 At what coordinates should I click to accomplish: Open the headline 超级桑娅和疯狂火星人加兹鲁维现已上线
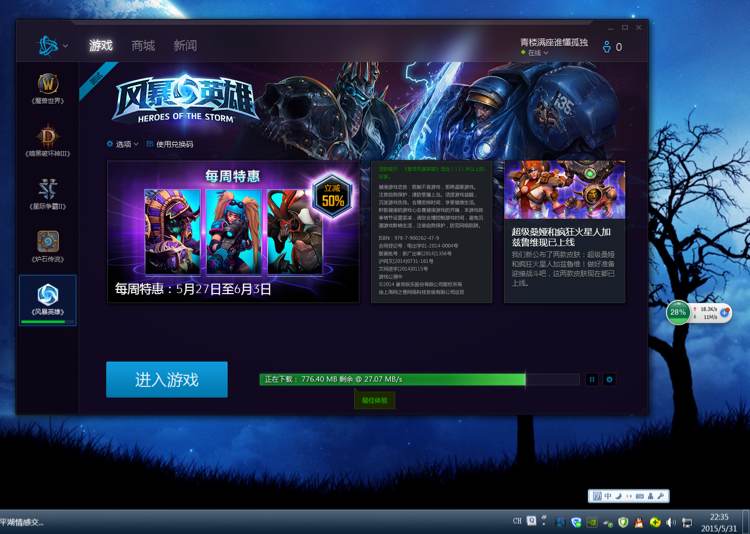[561, 236]
